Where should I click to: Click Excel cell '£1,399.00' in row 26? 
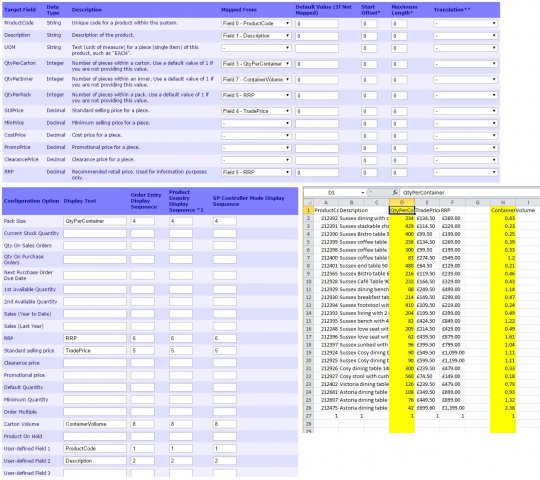(x=453, y=408)
